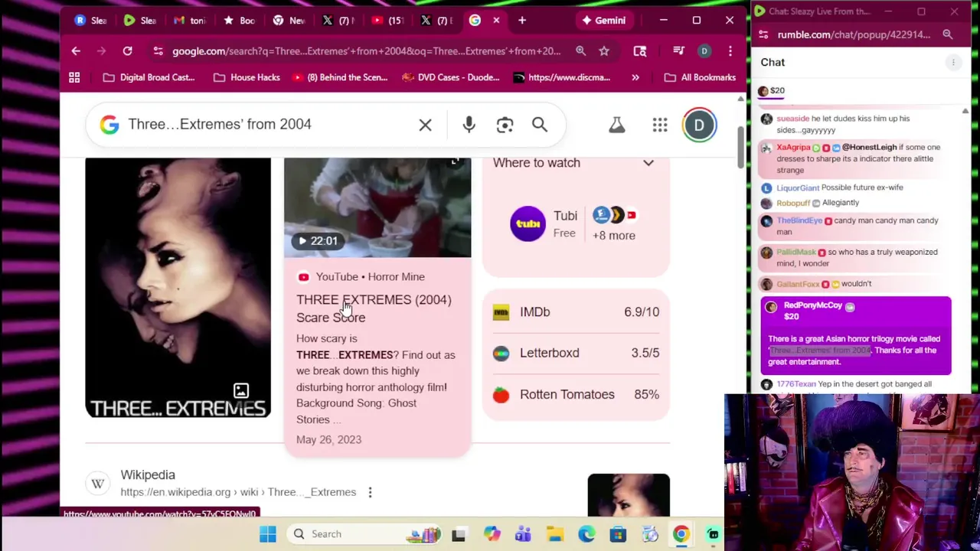The height and width of the screenshot is (551, 980).
Task: Open Windows Start menu
Action: [x=267, y=534]
